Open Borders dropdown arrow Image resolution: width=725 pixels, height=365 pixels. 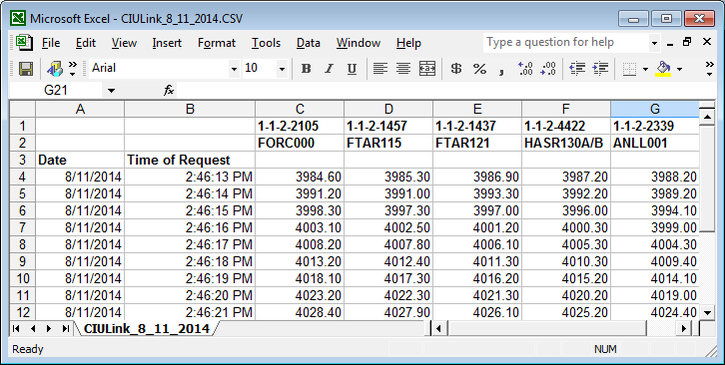pyautogui.click(x=645, y=69)
